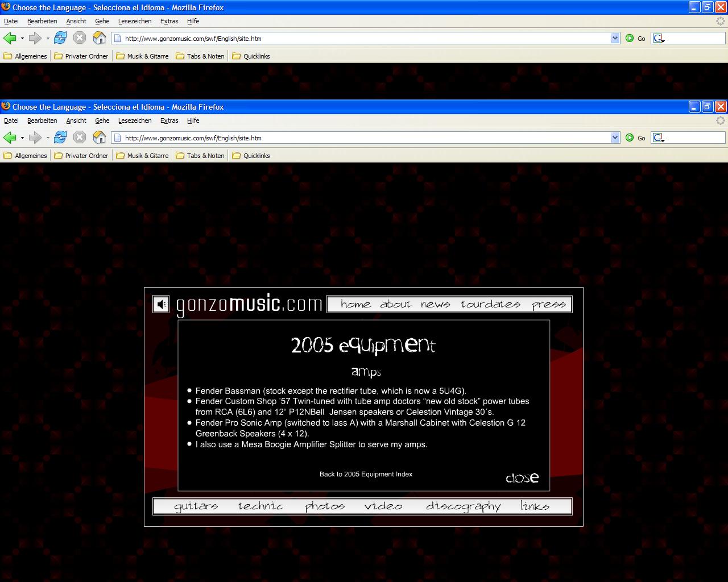Open home page in background Firefox window
Image resolution: width=728 pixels, height=582 pixels.
100,38
